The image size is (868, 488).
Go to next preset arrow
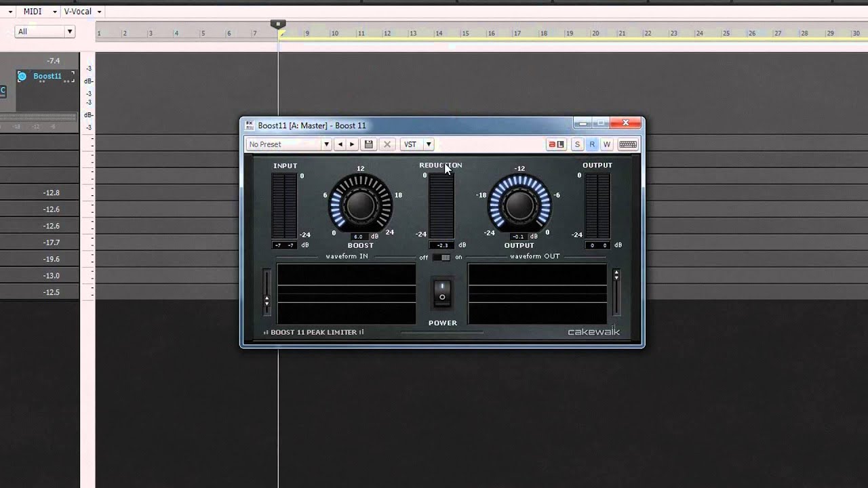352,144
